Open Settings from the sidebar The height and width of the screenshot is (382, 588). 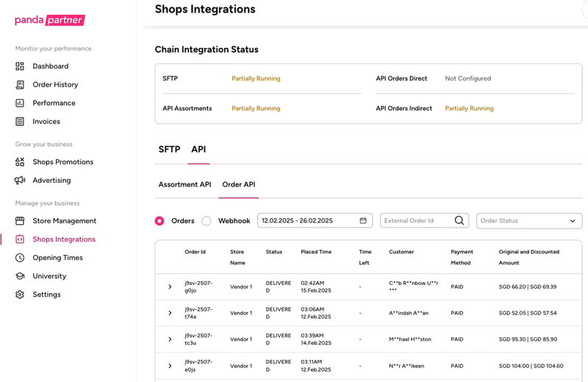tap(46, 295)
